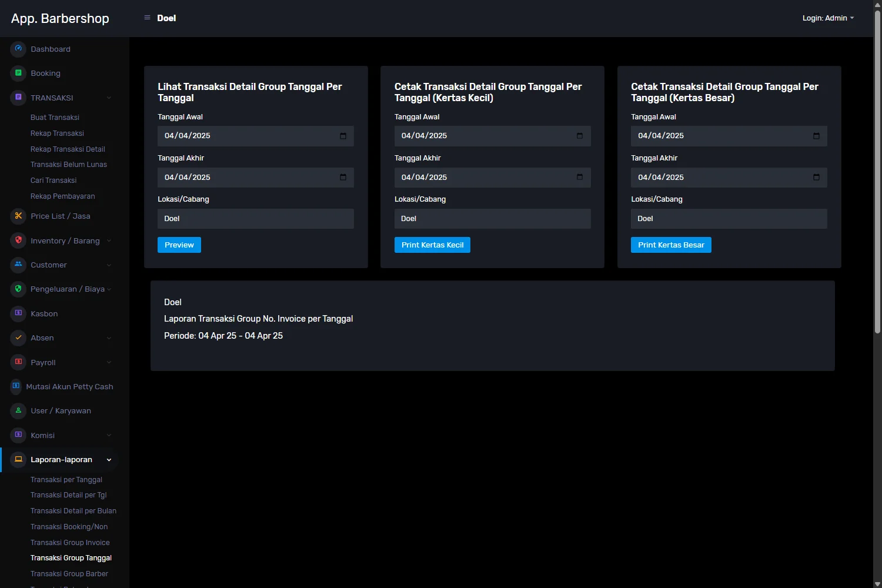Click the Kasbon sidebar icon
Image resolution: width=882 pixels, height=588 pixels.
point(18,313)
